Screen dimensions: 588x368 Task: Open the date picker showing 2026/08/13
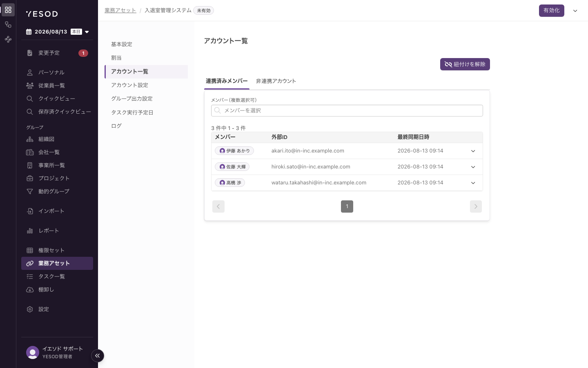pos(58,32)
